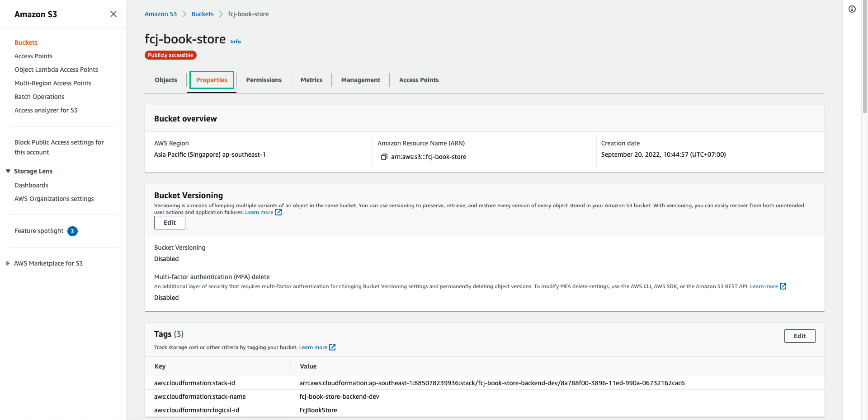Go to Buckets breadcrumb link
868x420 pixels.
202,14
